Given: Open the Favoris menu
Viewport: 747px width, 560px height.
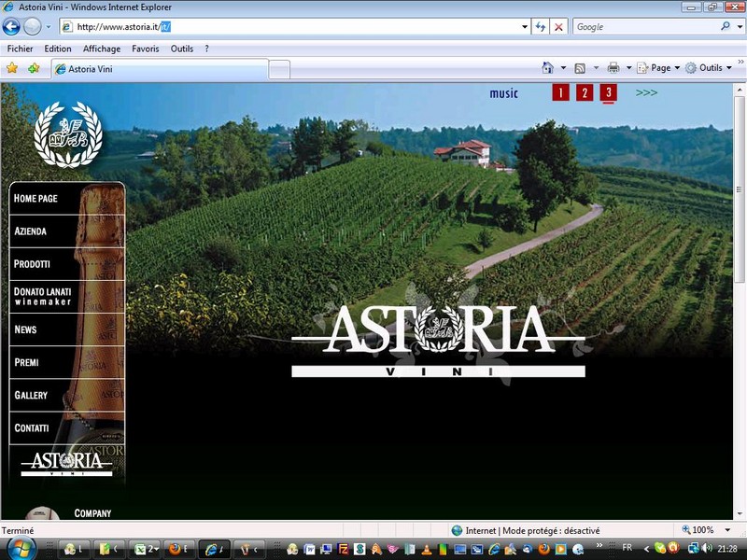Looking at the screenshot, I should pyautogui.click(x=146, y=49).
